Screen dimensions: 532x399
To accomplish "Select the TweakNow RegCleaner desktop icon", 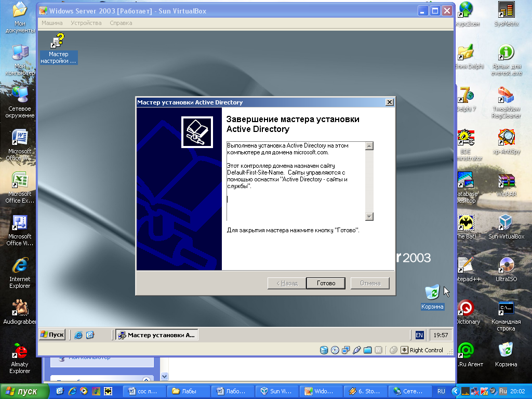I will (506, 102).
